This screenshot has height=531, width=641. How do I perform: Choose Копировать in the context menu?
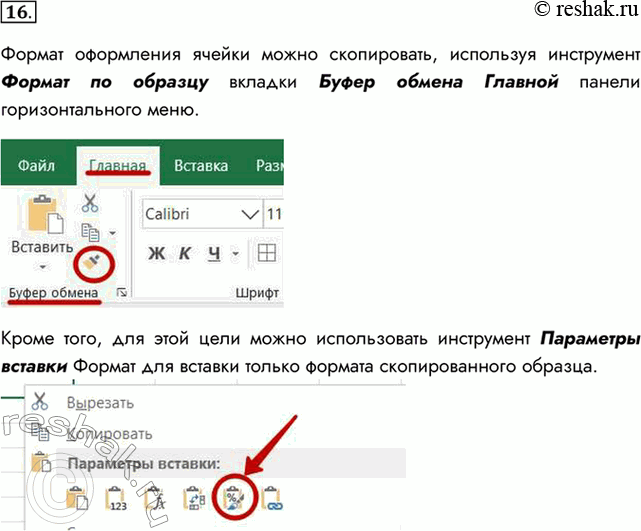(110, 434)
